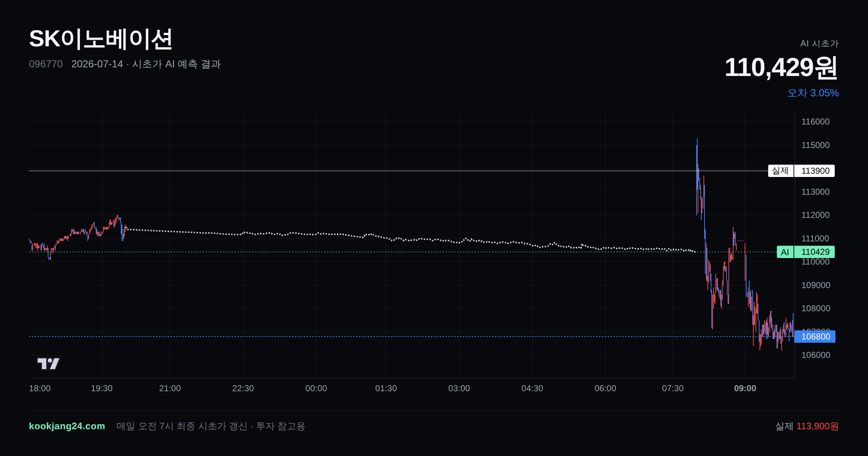The width and height of the screenshot is (868, 456).
Task: Open the kookjang24.com link
Action: point(67,426)
